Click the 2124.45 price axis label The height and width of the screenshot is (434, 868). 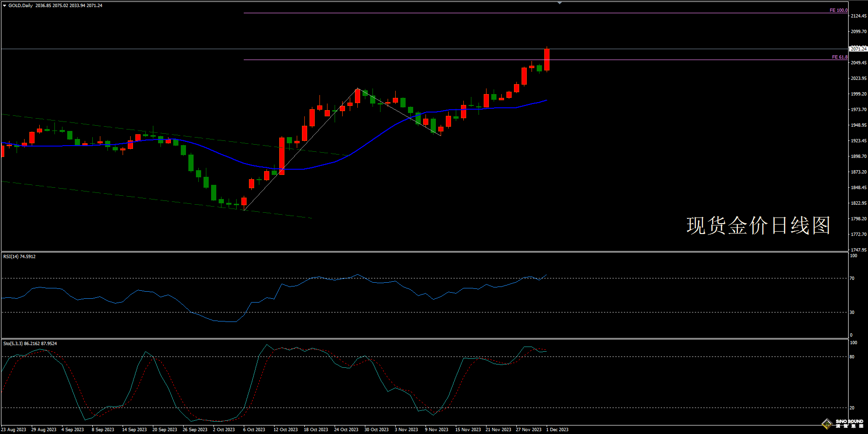pos(859,16)
